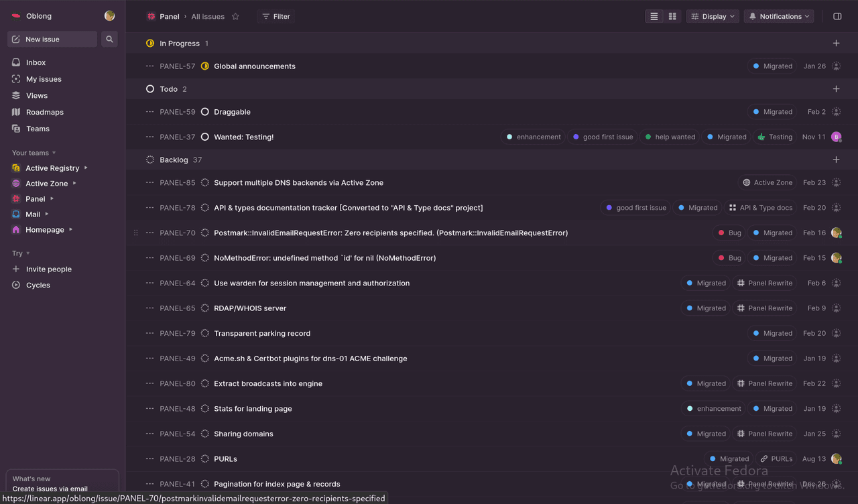Click the search magnifier icon in sidebar
This screenshot has height=504, width=858.
tap(109, 40)
